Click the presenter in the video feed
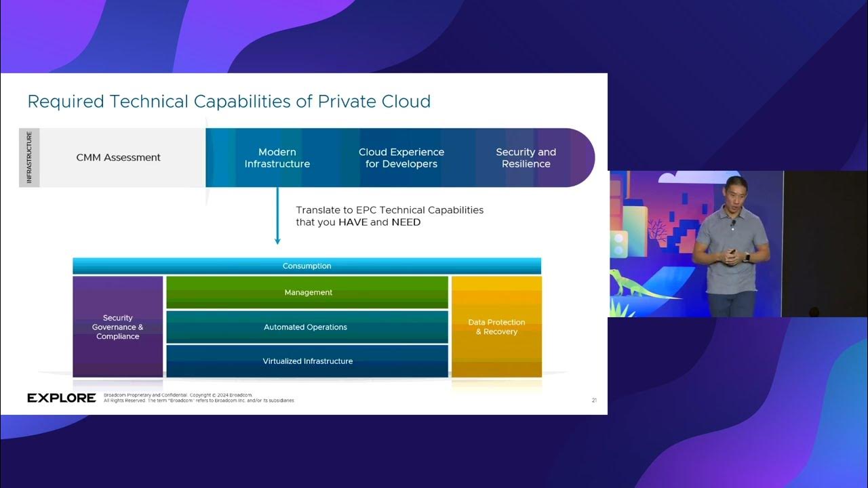868x488 pixels. coord(732,244)
